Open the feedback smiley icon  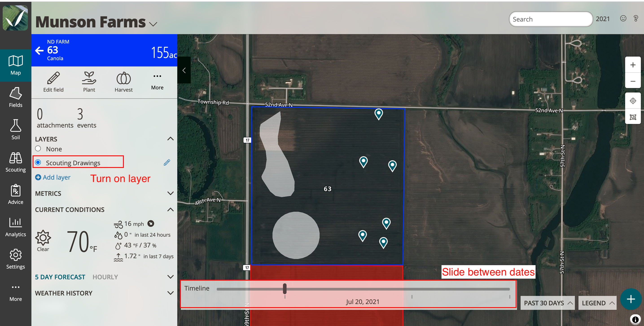[623, 18]
